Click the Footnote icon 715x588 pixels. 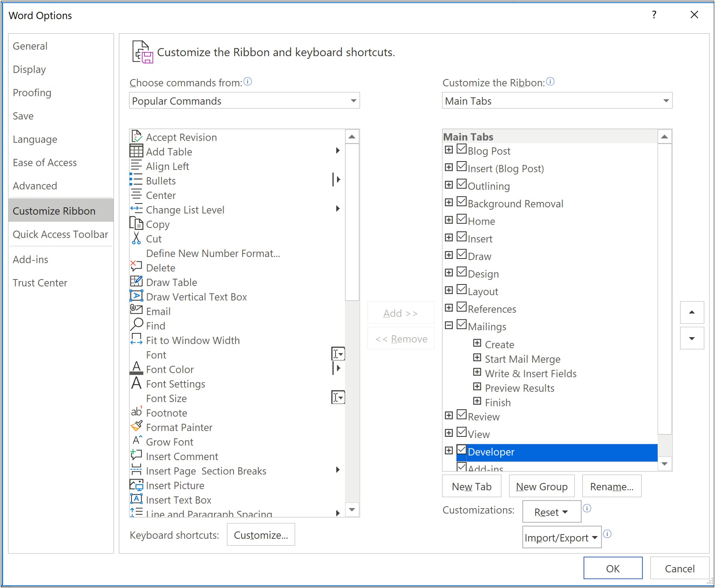(x=136, y=412)
